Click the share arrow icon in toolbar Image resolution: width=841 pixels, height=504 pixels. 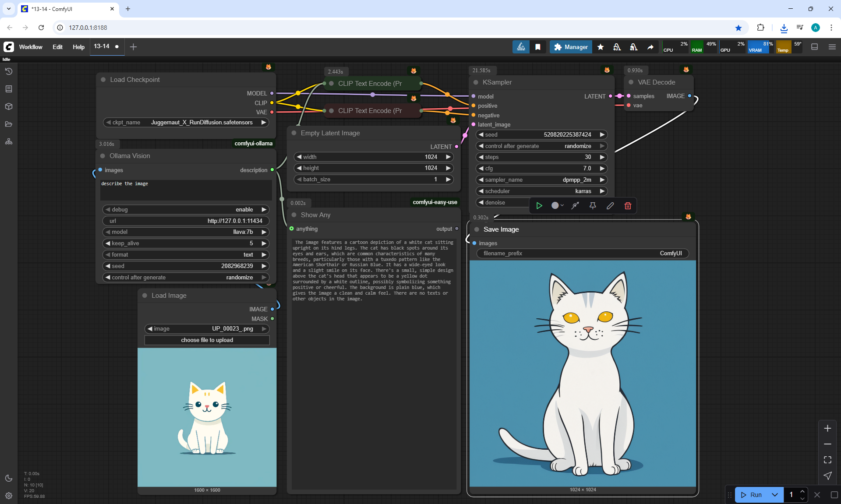(x=650, y=47)
